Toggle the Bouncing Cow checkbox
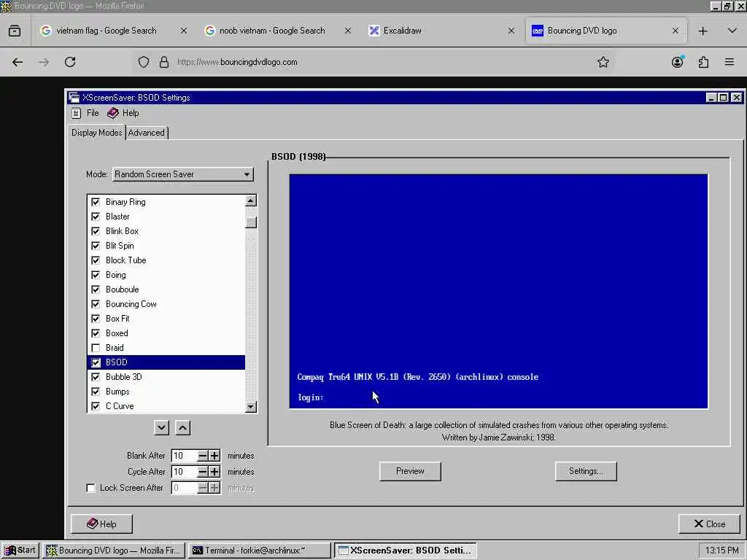Image resolution: width=747 pixels, height=560 pixels. pyautogui.click(x=96, y=304)
